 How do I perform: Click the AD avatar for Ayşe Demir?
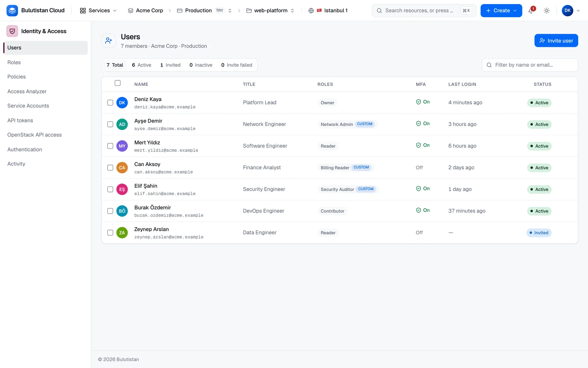point(122,124)
